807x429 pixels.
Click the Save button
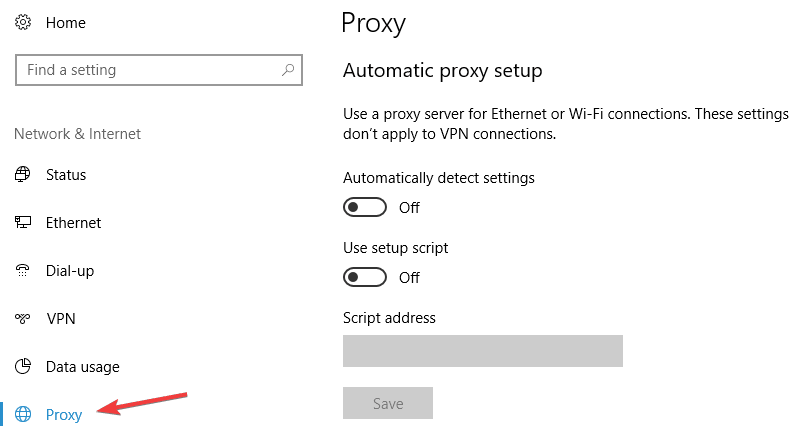tap(388, 403)
